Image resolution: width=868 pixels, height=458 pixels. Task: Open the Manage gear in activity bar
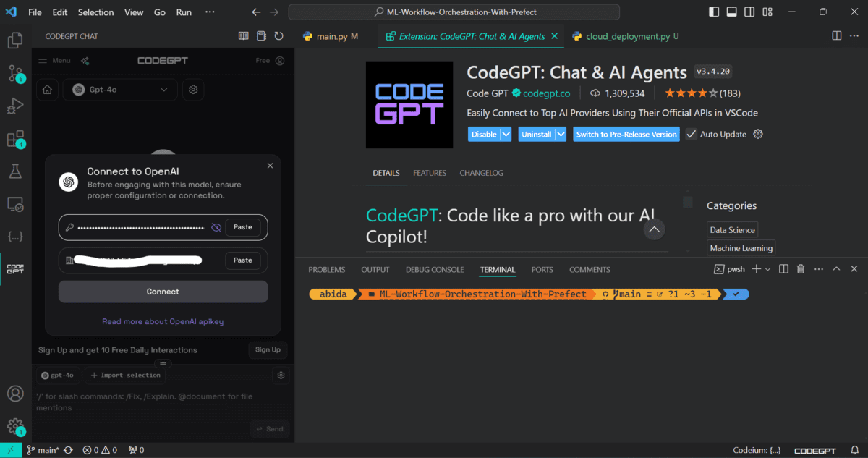[15, 426]
